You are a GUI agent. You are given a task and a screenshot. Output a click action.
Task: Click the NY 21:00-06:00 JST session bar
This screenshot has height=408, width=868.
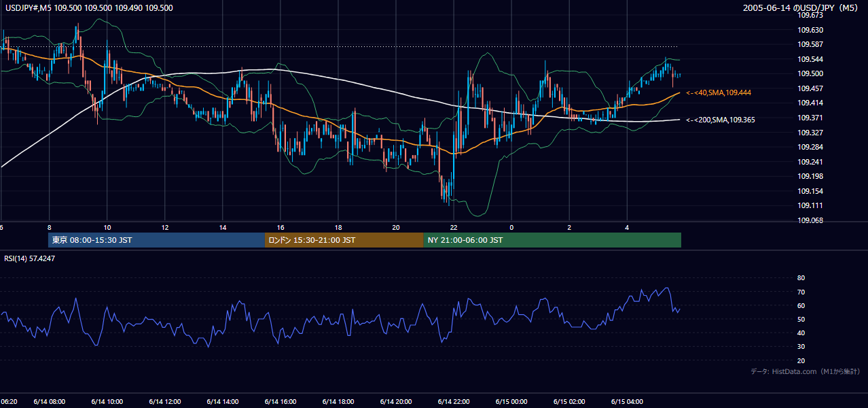(552, 240)
